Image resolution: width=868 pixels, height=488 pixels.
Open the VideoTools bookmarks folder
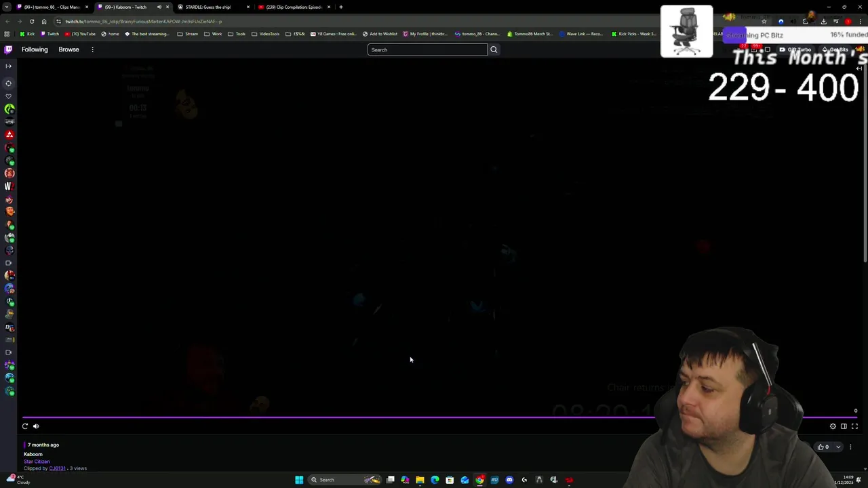tap(265, 34)
